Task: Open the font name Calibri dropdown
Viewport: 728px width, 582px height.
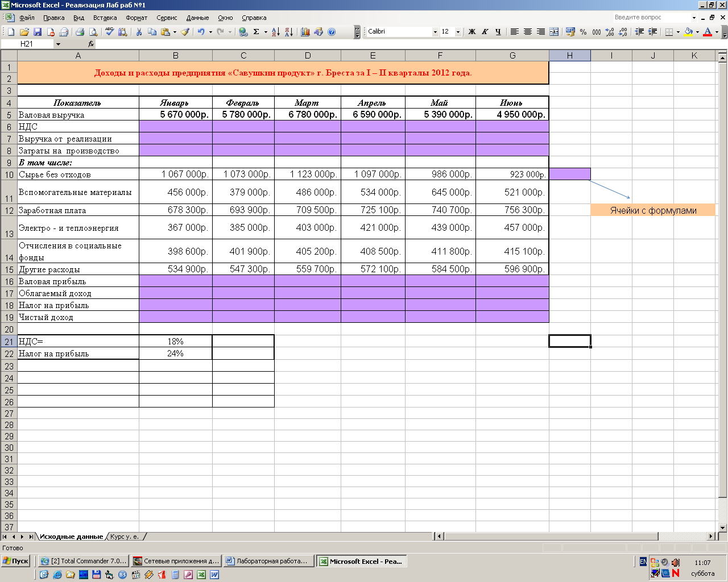Action: click(x=435, y=32)
